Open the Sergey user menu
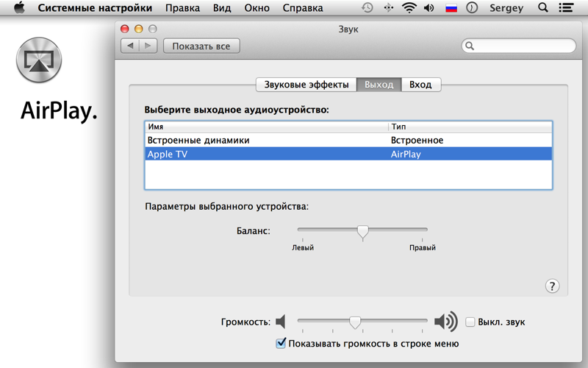This screenshot has height=368, width=588. point(506,8)
